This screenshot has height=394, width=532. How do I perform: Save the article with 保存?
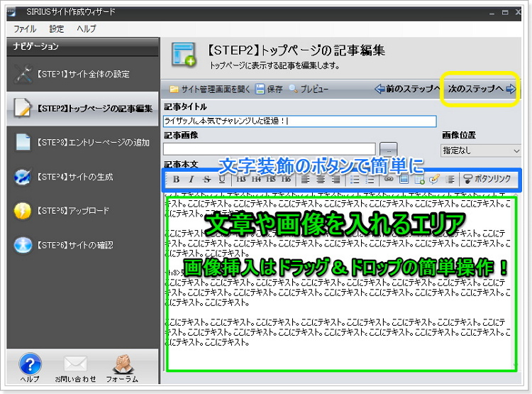[x=269, y=89]
